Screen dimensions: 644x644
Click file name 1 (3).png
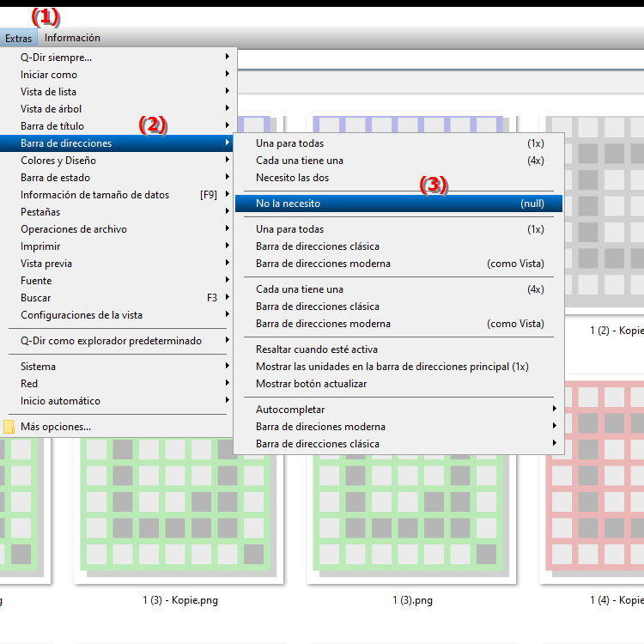pyautogui.click(x=412, y=600)
